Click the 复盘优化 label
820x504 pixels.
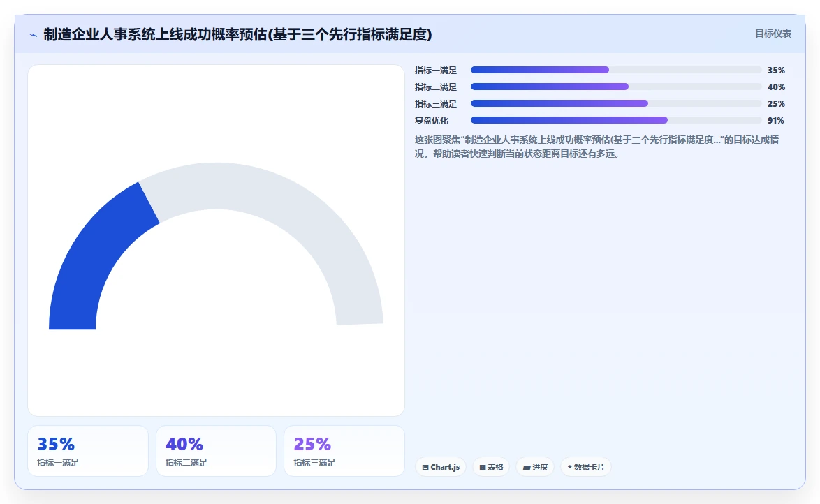pos(432,120)
